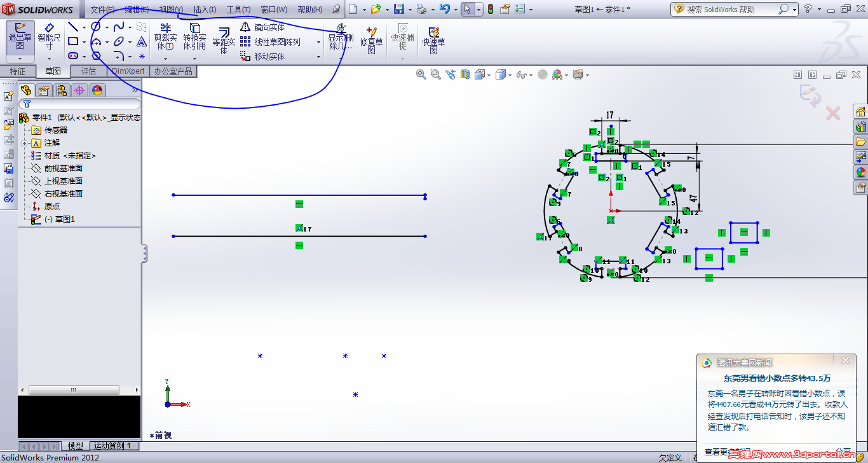Screen dimensions: 868x463
Task: Click Trim Entities (剪裁实体) tool
Action: (x=165, y=37)
